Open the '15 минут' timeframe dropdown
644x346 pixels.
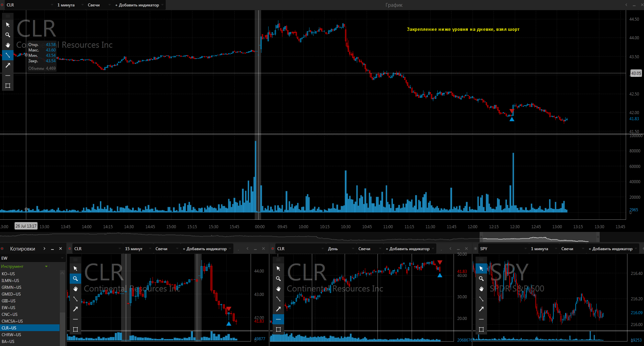point(138,249)
